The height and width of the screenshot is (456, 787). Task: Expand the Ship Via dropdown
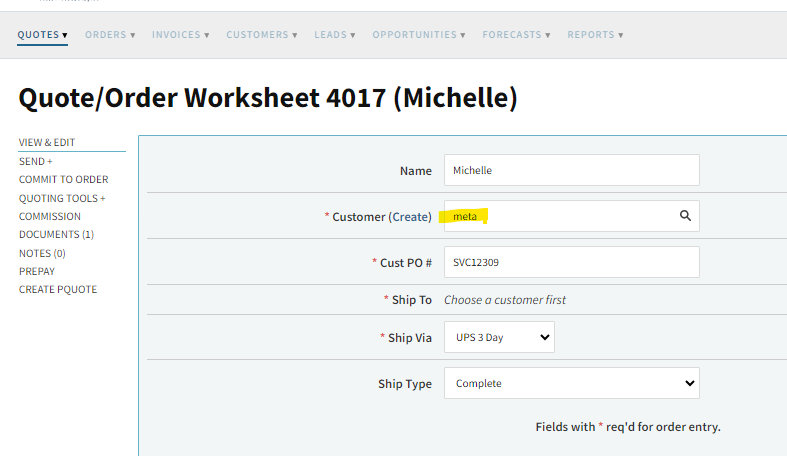coord(499,337)
